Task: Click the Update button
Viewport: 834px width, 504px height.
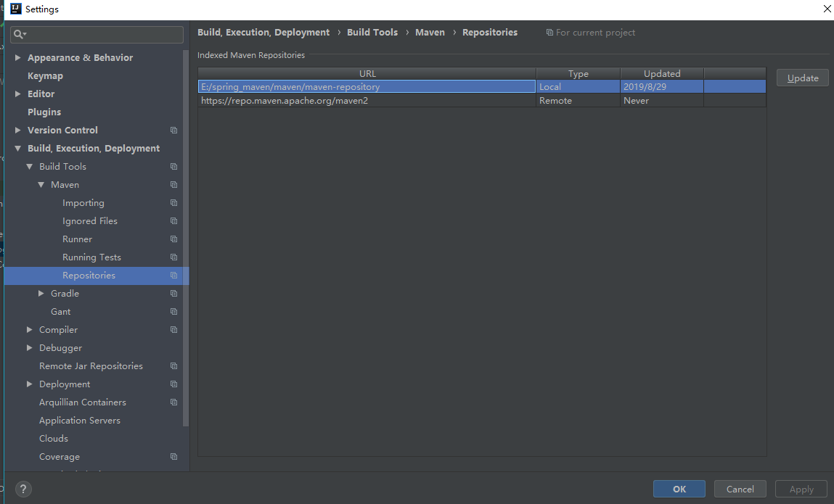Action: point(802,78)
